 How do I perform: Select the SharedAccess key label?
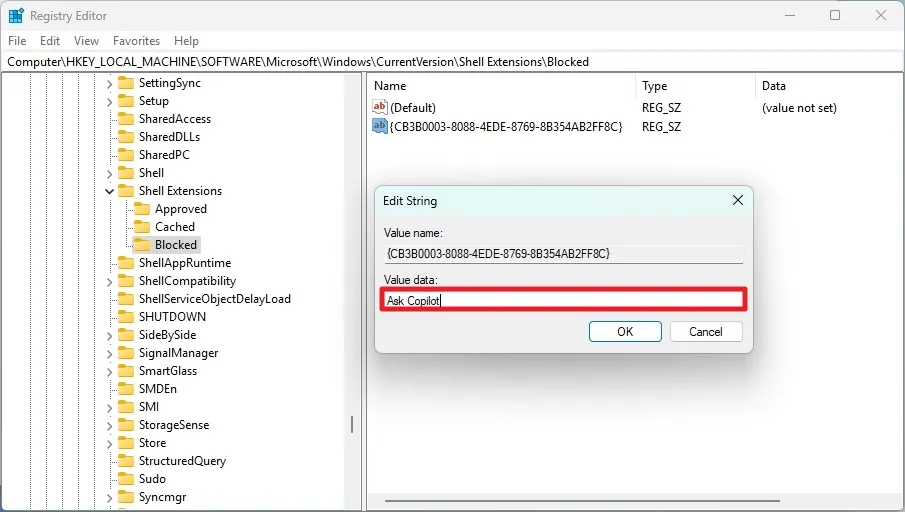tap(175, 119)
